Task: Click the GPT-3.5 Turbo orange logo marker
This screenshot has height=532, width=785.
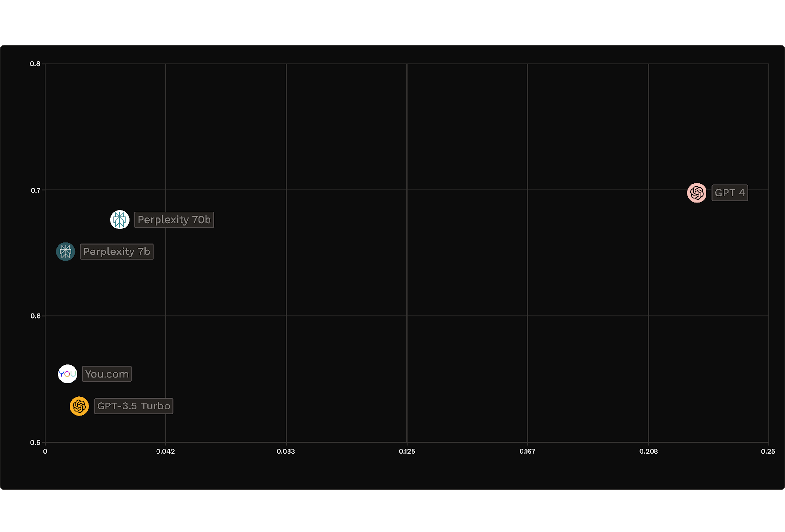Action: tap(79, 406)
